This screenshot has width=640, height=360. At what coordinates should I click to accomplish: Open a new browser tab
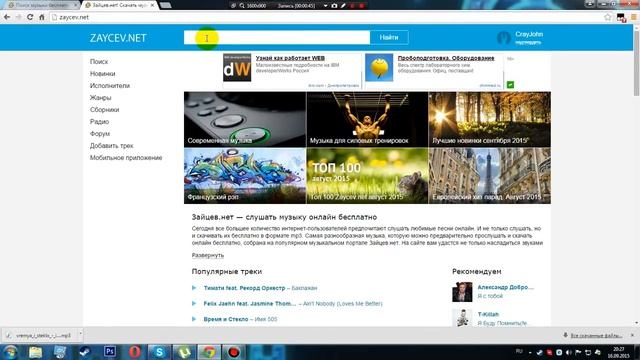pos(165,5)
